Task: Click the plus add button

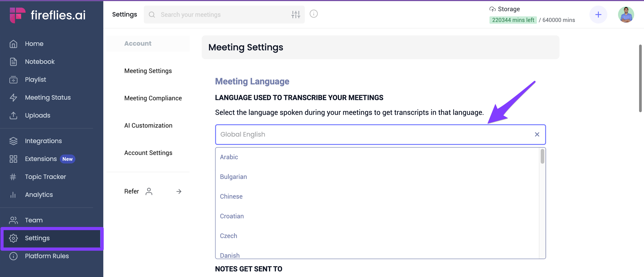Action: (598, 15)
